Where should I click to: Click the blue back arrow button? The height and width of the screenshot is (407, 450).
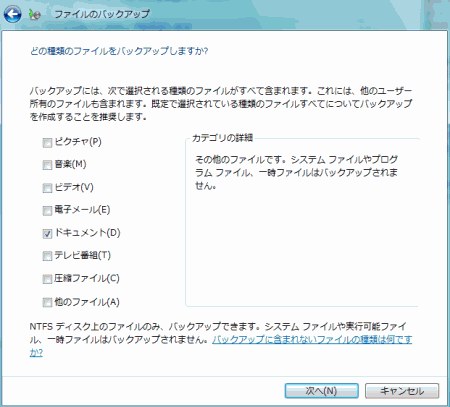[x=13, y=14]
